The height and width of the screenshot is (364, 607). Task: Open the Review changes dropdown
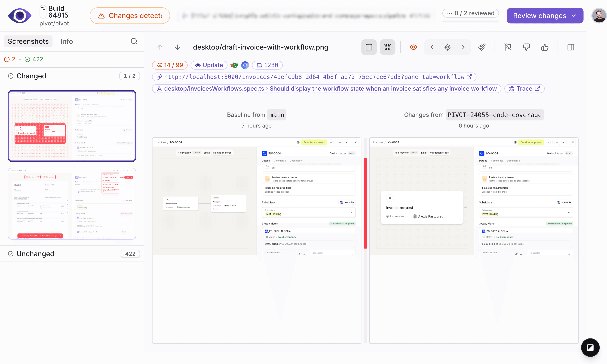tap(574, 15)
